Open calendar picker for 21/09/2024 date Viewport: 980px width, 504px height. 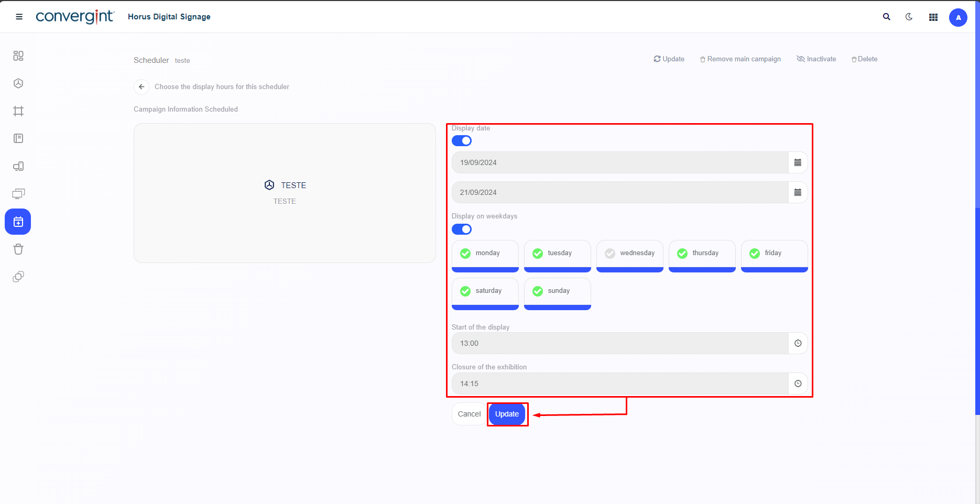point(798,193)
